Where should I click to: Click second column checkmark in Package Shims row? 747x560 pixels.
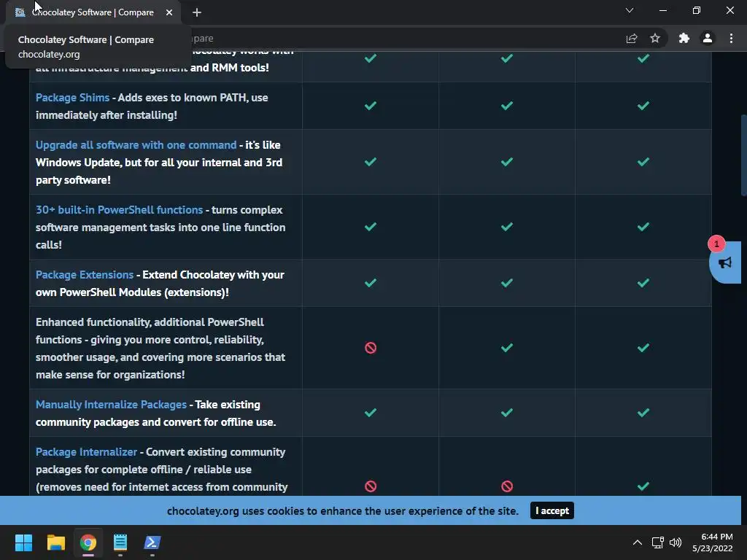[507, 105]
